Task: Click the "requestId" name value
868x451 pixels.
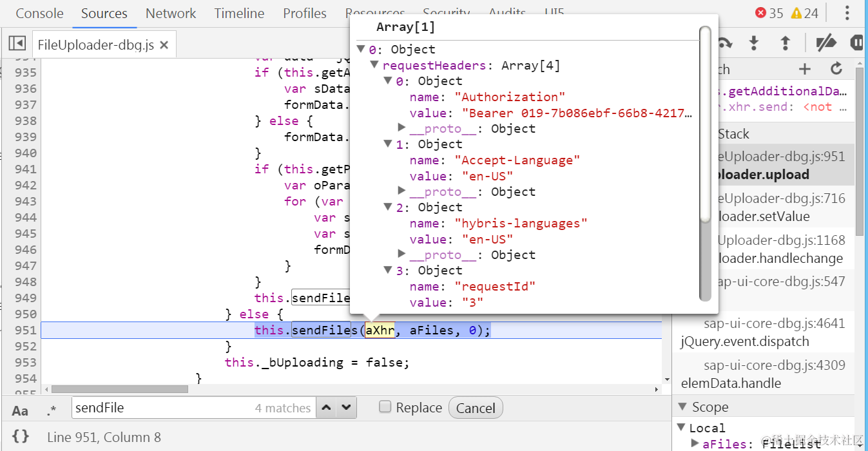Action: tap(495, 286)
